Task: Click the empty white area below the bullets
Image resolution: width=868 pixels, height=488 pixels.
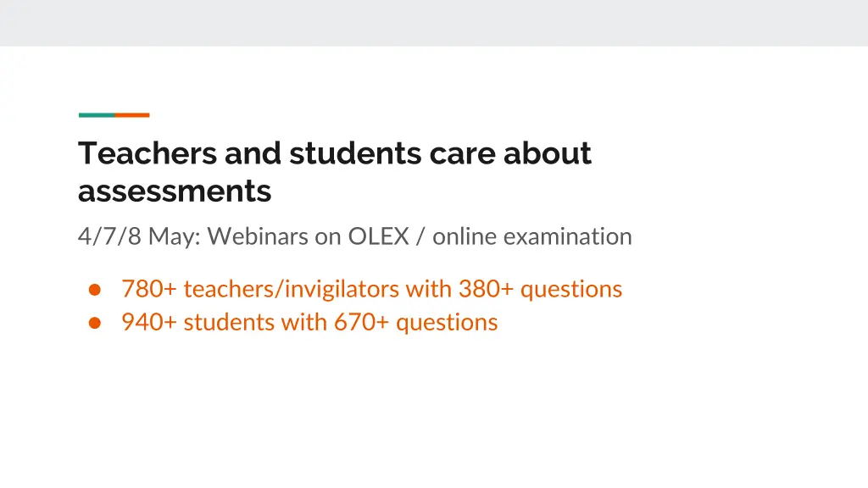Action: pos(434,407)
